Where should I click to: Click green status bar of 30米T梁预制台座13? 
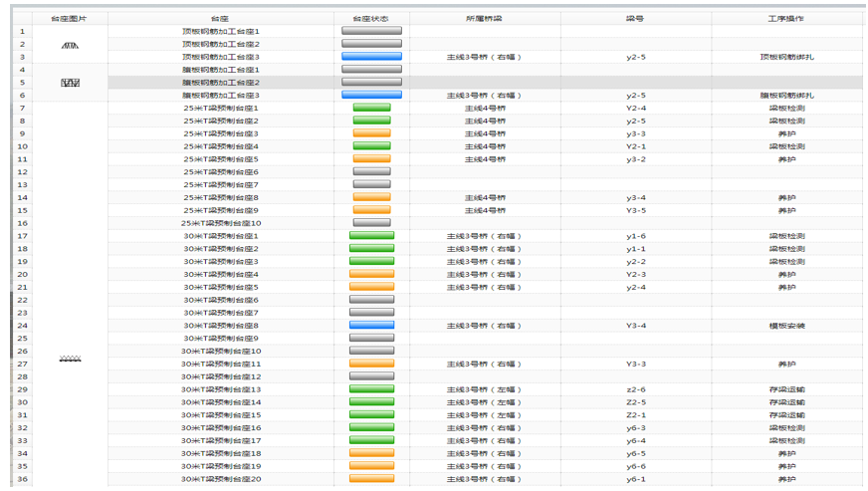pos(371,389)
